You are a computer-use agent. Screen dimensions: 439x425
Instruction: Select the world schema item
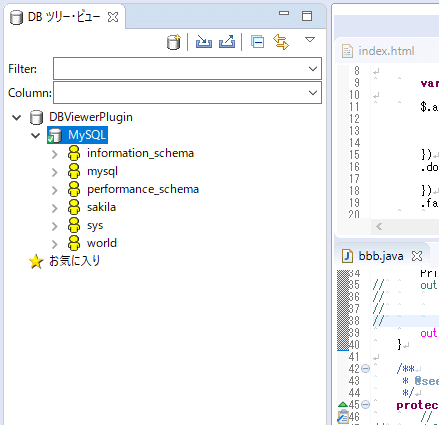coord(102,243)
